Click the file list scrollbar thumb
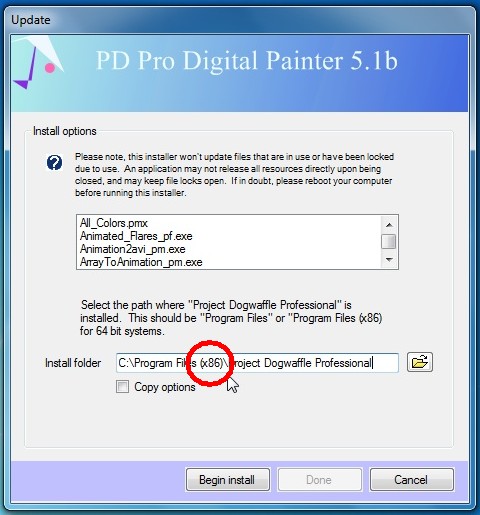 tap(389, 241)
